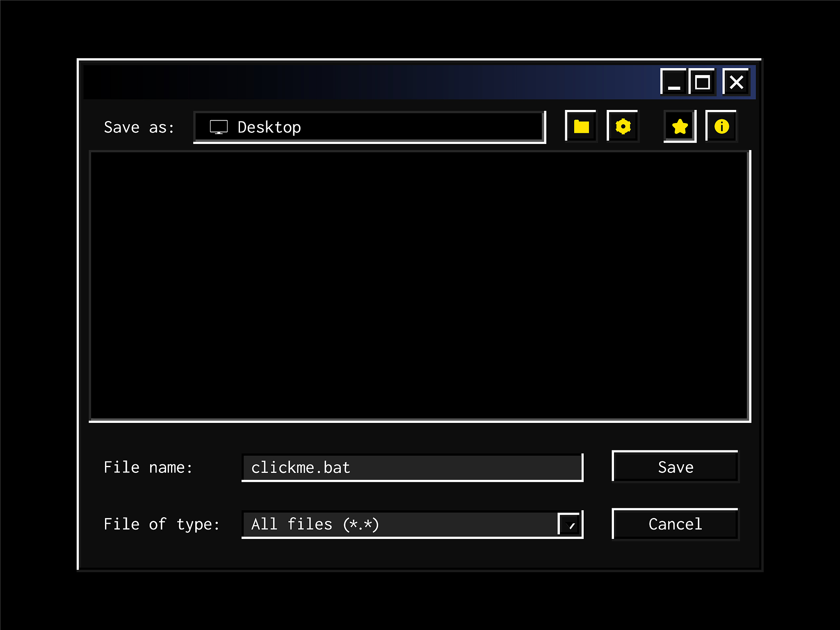The image size is (840, 630).
Task: Click the empty file list area
Action: (419, 286)
